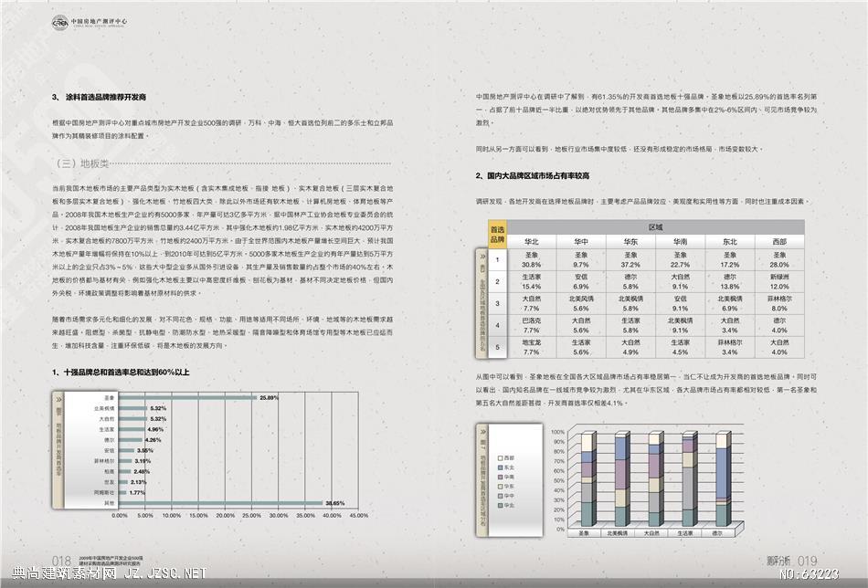Click the longest bar in the horizontal bar chart
The image size is (868, 588).
pyautogui.click(x=221, y=503)
